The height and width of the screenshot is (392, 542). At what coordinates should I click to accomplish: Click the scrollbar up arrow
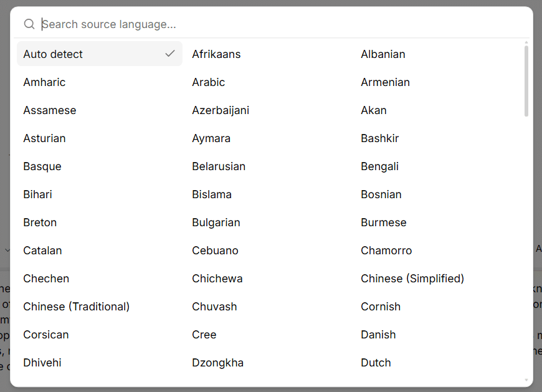[x=526, y=42]
